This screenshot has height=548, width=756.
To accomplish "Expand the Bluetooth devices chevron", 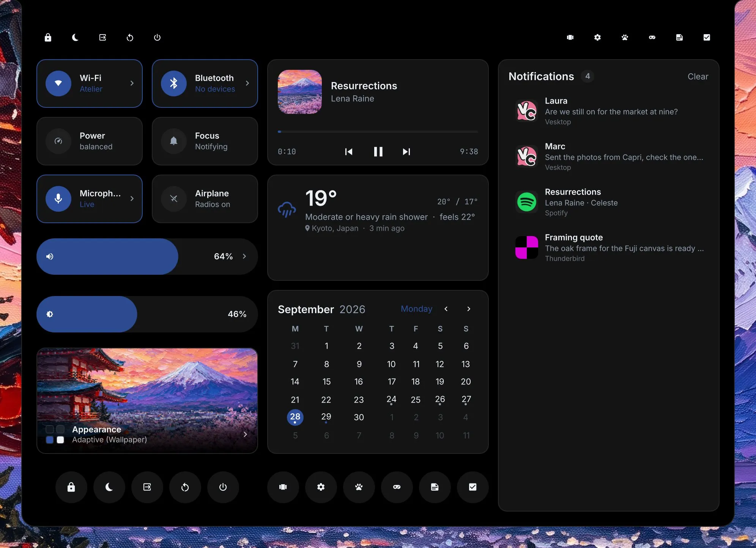I will (247, 83).
